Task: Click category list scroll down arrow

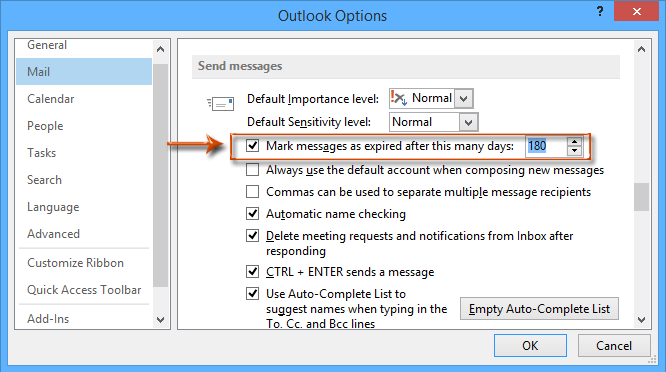Action: click(161, 320)
